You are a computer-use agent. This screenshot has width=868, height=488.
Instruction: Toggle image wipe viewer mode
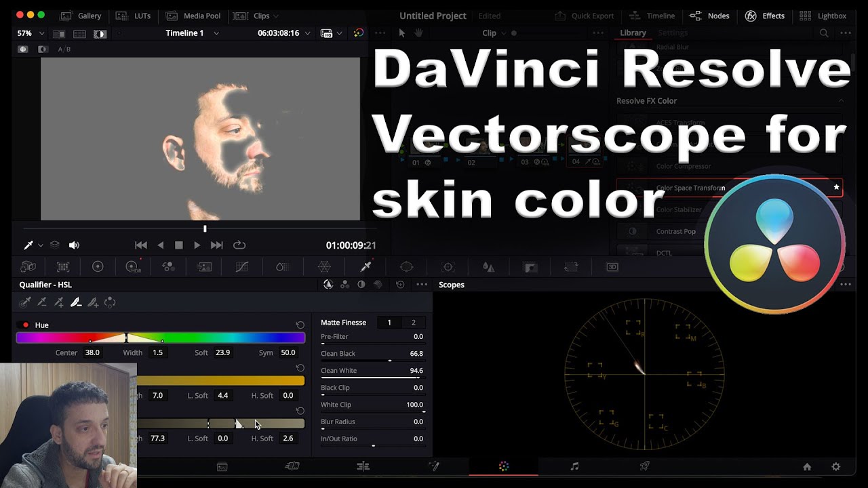tap(59, 33)
